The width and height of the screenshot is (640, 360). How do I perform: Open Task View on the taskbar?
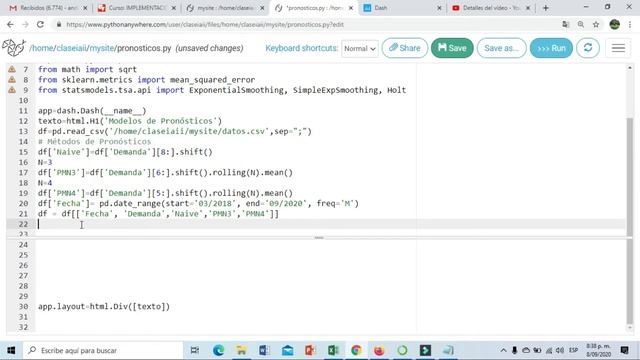(195, 350)
